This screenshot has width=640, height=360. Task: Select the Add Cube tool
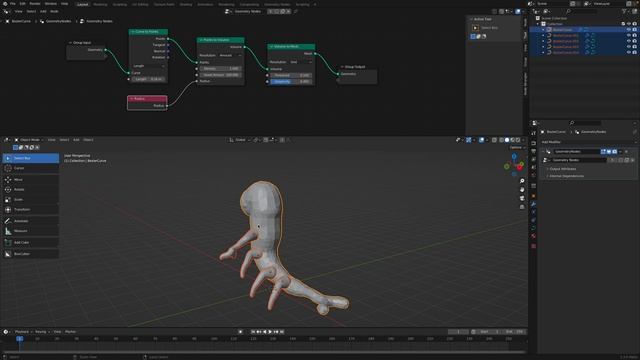coord(31,242)
